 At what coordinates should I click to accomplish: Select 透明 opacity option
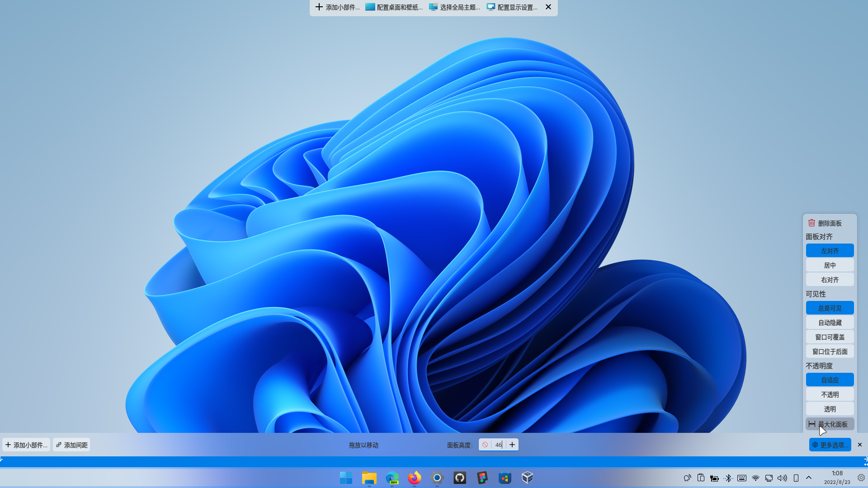pos(830,409)
